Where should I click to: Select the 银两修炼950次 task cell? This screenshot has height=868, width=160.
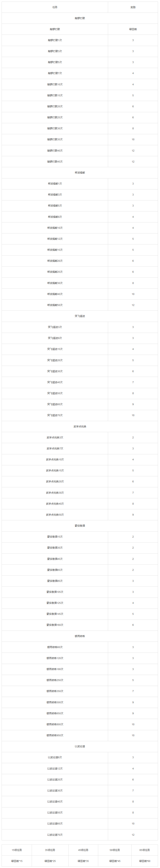click(x=55, y=735)
